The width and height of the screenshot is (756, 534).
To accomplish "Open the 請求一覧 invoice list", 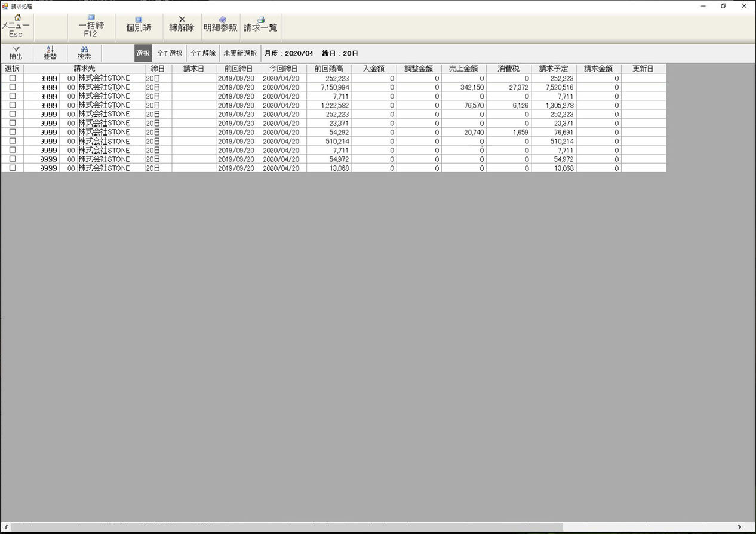I will click(x=260, y=19).
